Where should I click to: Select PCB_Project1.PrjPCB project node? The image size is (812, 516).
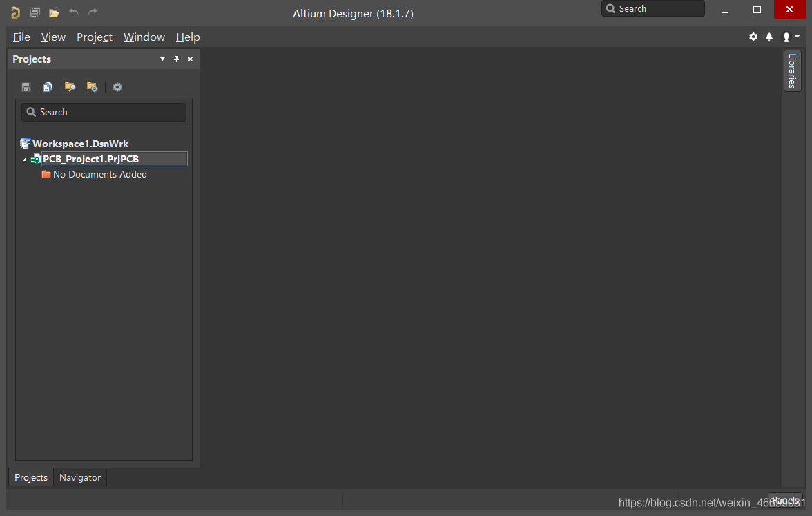pos(114,159)
